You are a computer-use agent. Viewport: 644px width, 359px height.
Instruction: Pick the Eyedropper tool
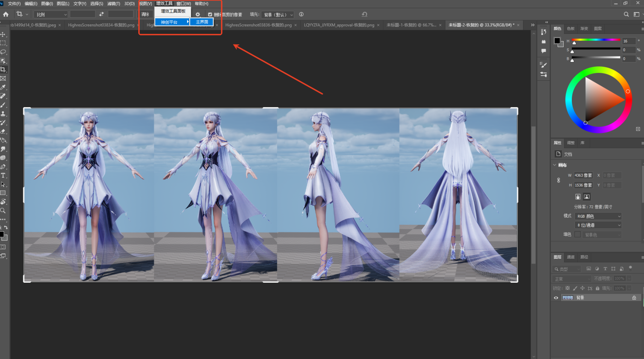3,87
